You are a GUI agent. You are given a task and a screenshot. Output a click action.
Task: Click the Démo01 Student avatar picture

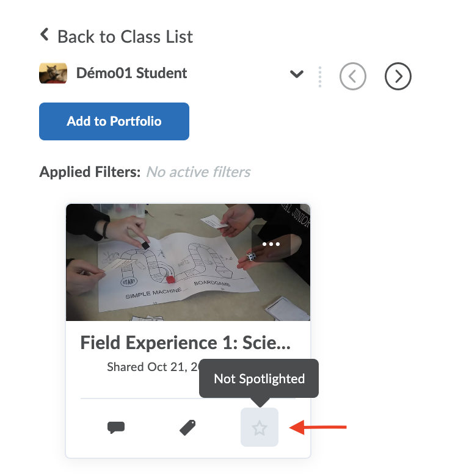coord(53,74)
